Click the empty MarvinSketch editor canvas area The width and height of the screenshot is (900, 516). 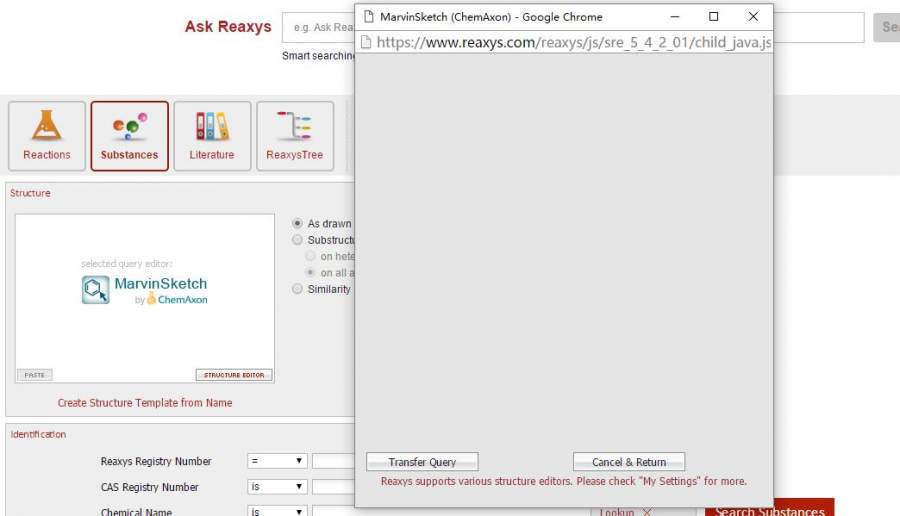tap(564, 250)
